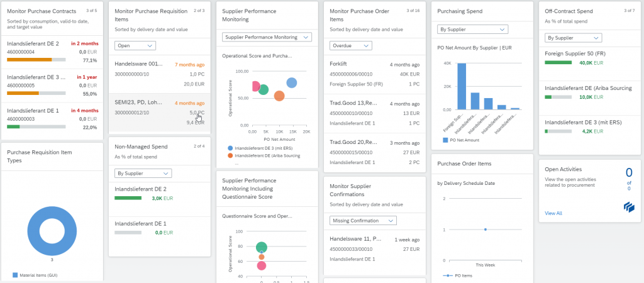The height and width of the screenshot is (283, 644).
Task: Select Inlandslieferant DE (Ariba Sourcing off-contract row
Action: [x=590, y=97]
